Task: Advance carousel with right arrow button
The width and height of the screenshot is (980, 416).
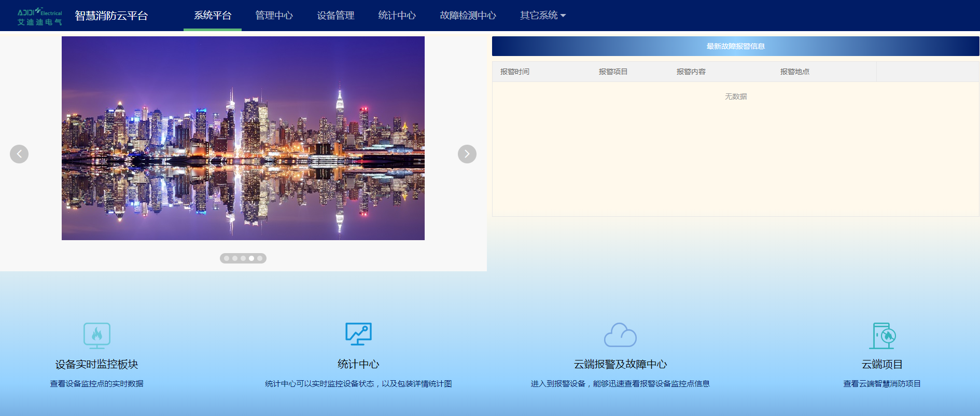Action: [x=467, y=154]
